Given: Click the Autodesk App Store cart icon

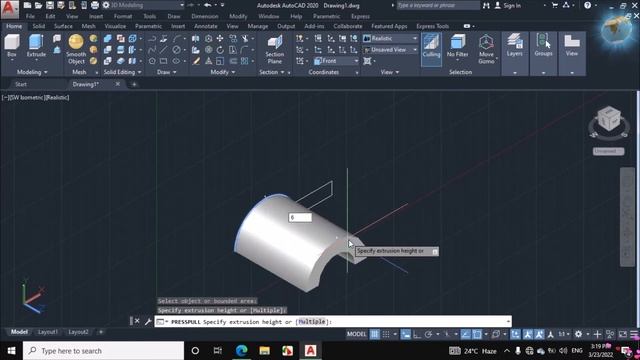Looking at the screenshot, I should (x=555, y=5).
